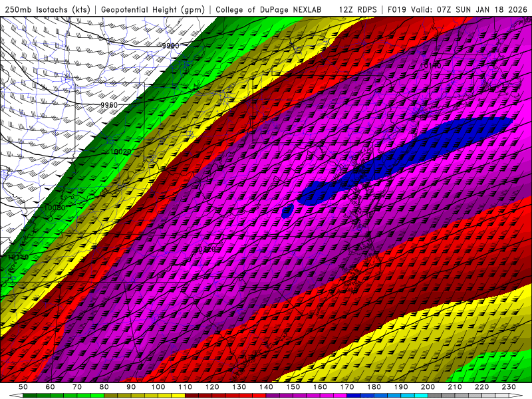Image resolution: width=532 pixels, height=399 pixels.
Task: Click the long blue jet streak core on the map
Action: pos(404,161)
